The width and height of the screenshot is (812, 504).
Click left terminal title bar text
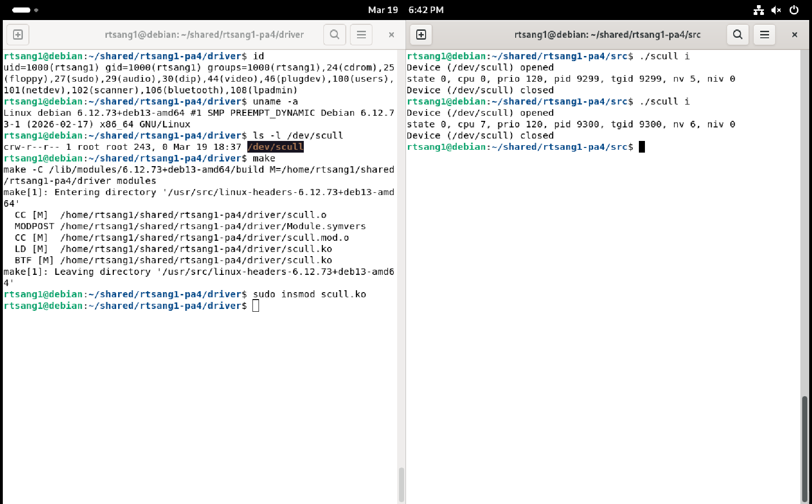click(204, 35)
